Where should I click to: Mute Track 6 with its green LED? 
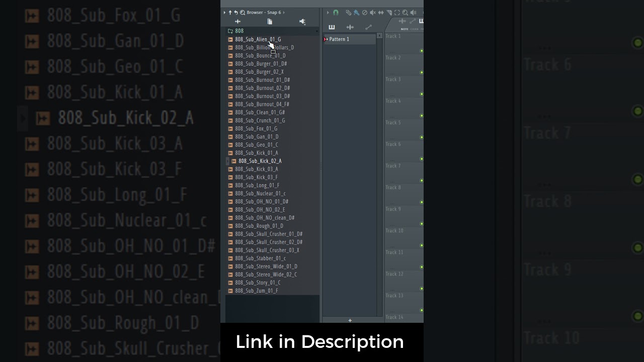point(422,159)
